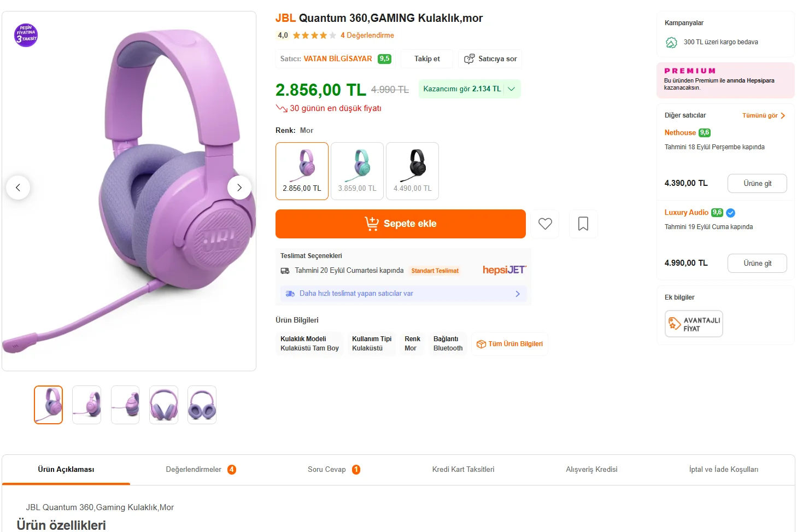This screenshot has height=532, width=797.
Task: Click the Sepete ekle button
Action: point(400,224)
